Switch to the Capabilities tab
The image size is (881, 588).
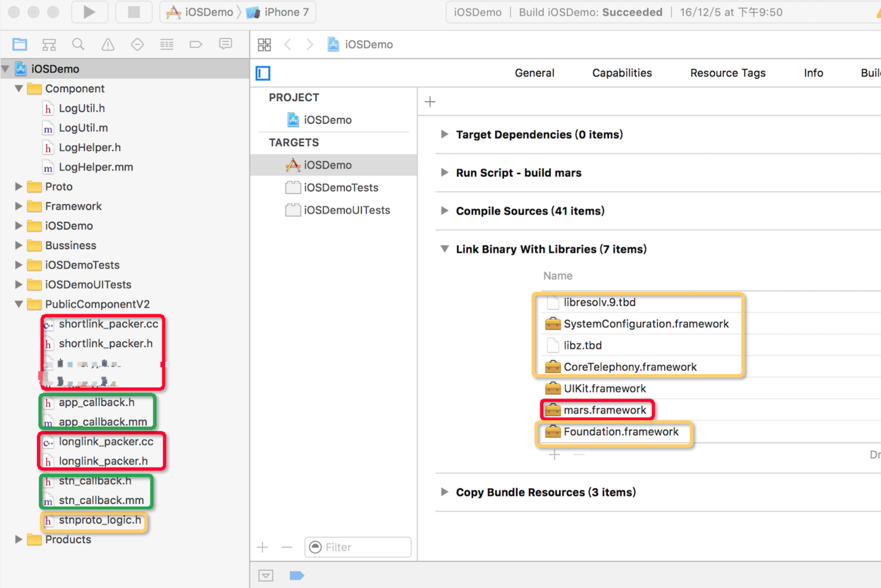(622, 73)
